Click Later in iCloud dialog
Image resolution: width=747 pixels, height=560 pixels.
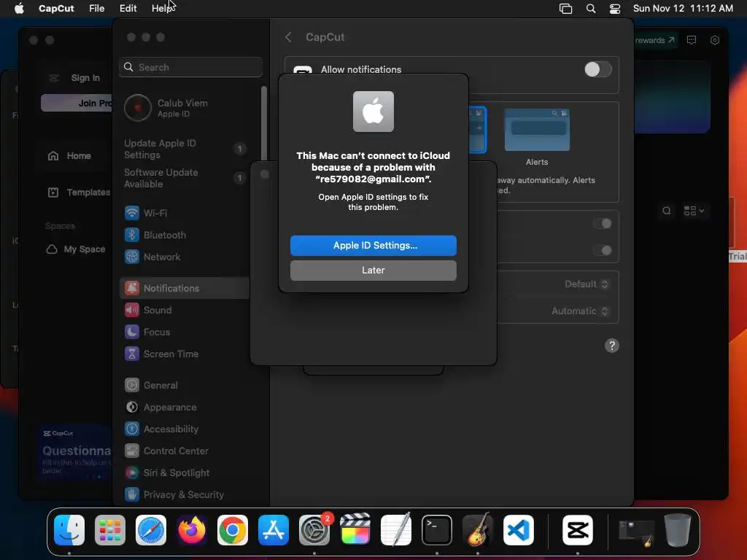coord(373,270)
